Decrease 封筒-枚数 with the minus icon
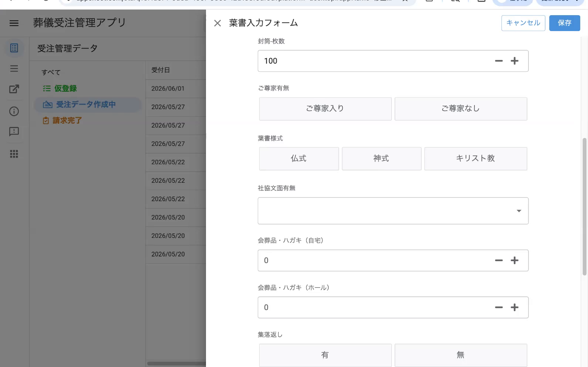 click(x=499, y=61)
